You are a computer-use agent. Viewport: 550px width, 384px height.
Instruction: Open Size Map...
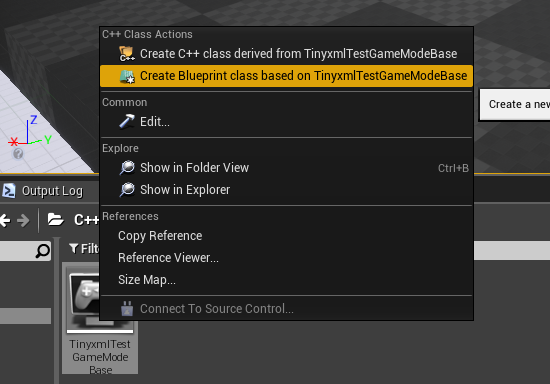[x=286, y=280]
